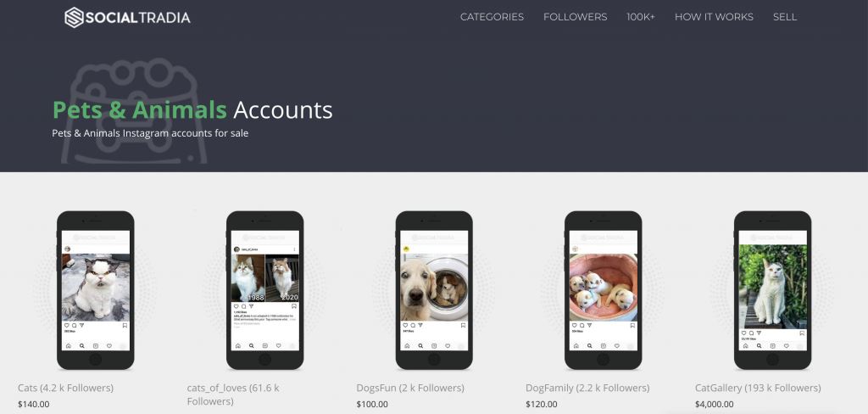Viewport: 868px width, 414px height.
Task: Open the cats_of_loves (61.6 k Followers) listing
Action: coord(233,394)
